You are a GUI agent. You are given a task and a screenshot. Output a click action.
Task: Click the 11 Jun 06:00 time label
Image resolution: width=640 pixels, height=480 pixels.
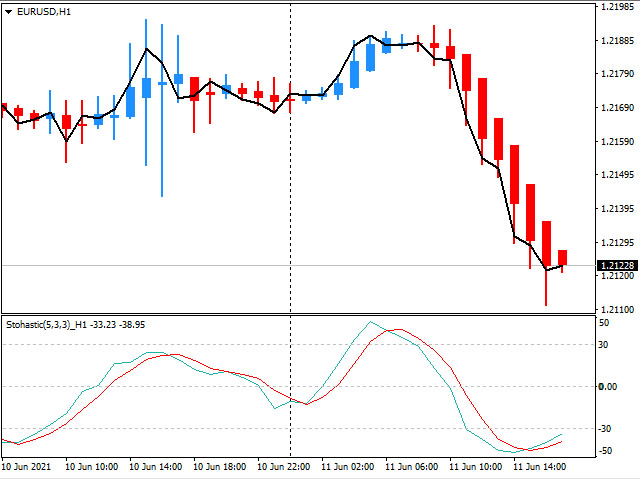pyautogui.click(x=411, y=467)
